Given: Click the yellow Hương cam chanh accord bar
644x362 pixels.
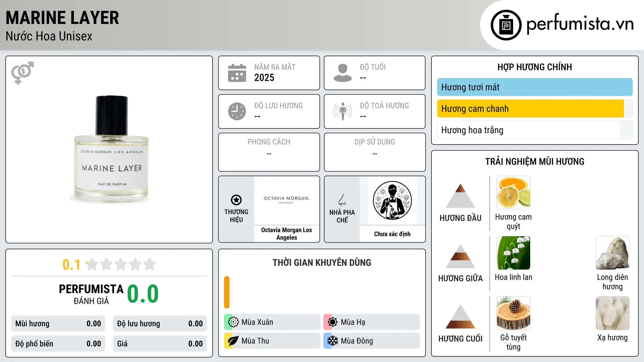Looking at the screenshot, I should pos(535,108).
